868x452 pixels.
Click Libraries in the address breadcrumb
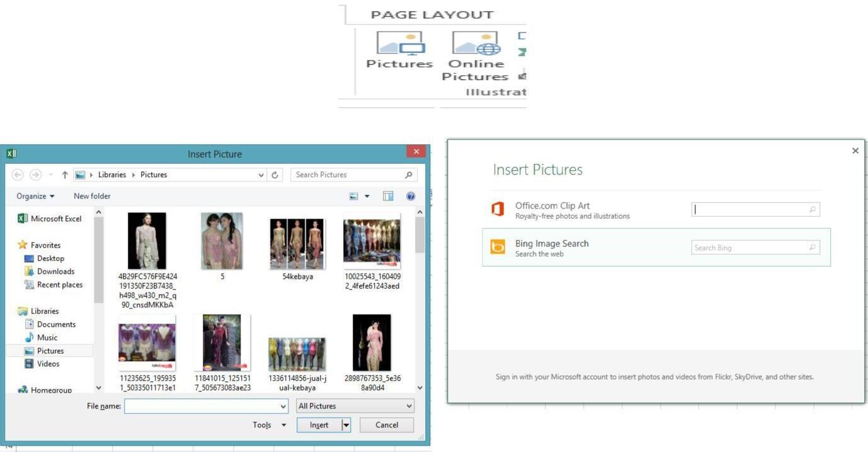coord(112,175)
